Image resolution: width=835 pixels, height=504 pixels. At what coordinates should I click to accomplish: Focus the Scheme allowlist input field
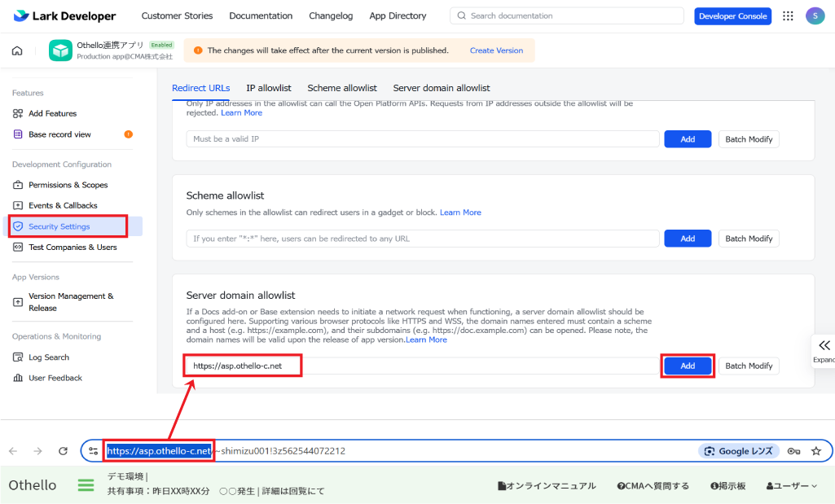[x=423, y=239]
